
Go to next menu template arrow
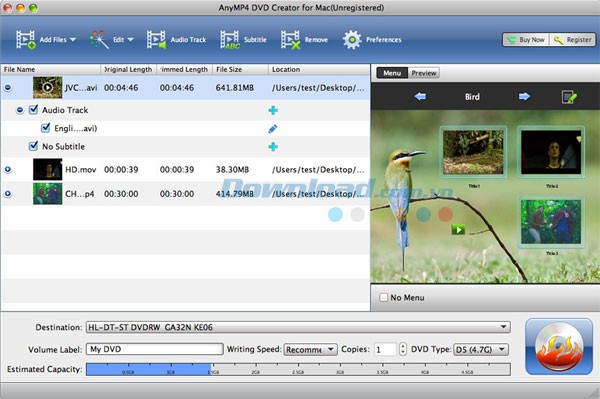tap(524, 96)
